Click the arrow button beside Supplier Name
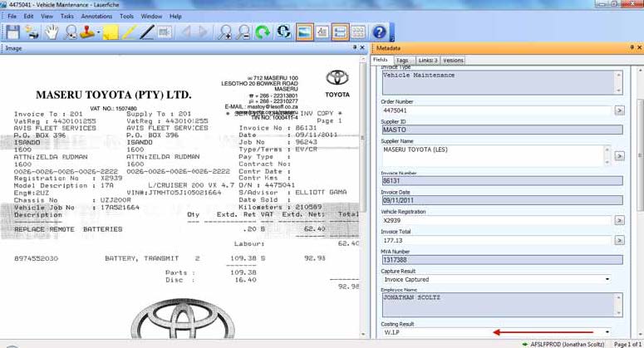644x348 pixels. point(619,156)
